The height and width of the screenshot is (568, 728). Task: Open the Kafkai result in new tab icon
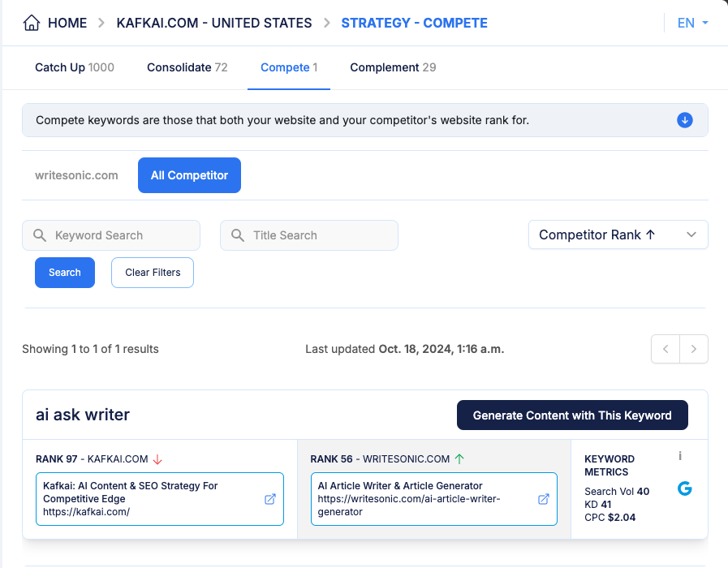click(x=270, y=499)
